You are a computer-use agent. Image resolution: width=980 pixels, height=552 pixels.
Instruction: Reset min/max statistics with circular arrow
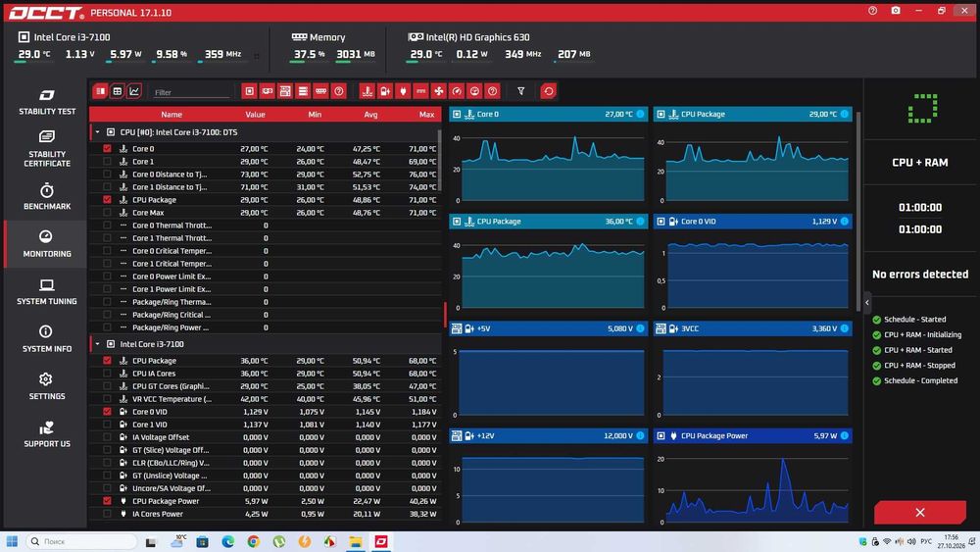548,91
